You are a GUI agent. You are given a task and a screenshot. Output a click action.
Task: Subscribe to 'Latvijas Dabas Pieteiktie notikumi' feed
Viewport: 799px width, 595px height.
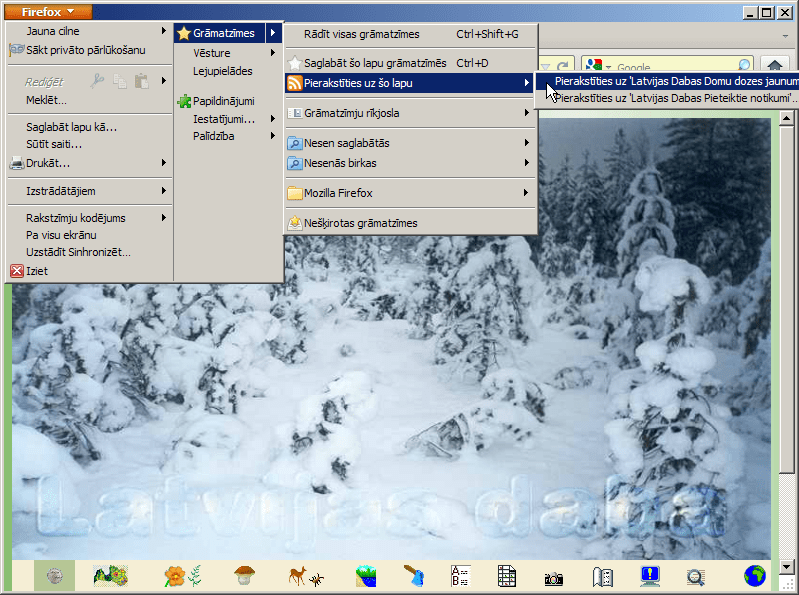[667, 98]
